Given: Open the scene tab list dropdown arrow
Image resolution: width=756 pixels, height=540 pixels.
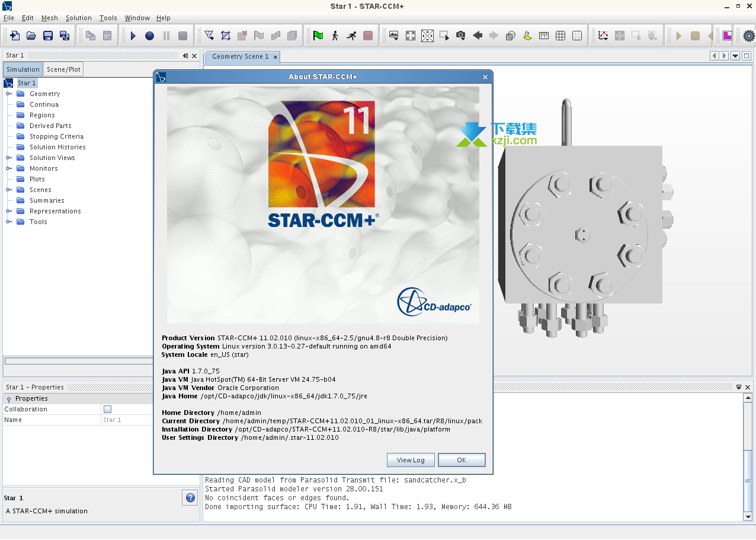Looking at the screenshot, I should pos(735,56).
